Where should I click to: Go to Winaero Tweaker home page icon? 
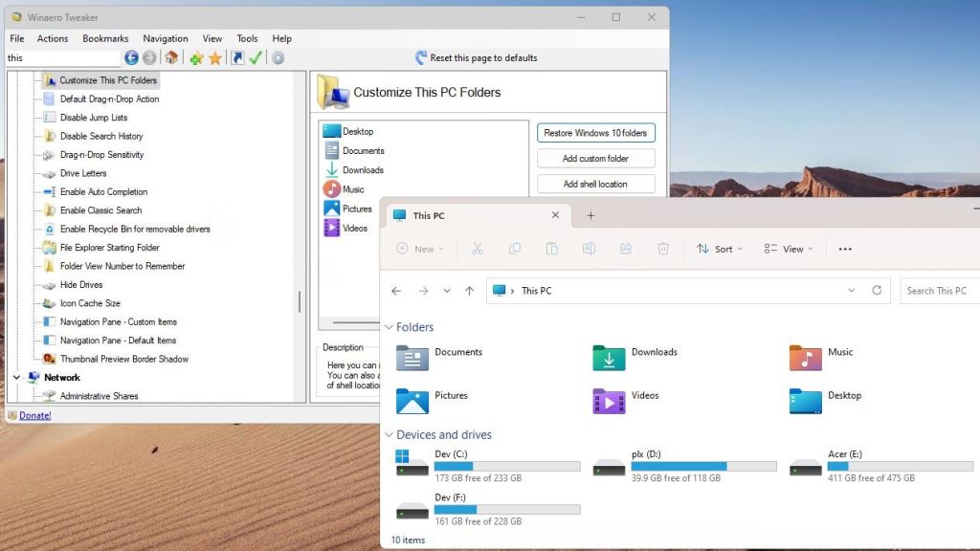[171, 58]
